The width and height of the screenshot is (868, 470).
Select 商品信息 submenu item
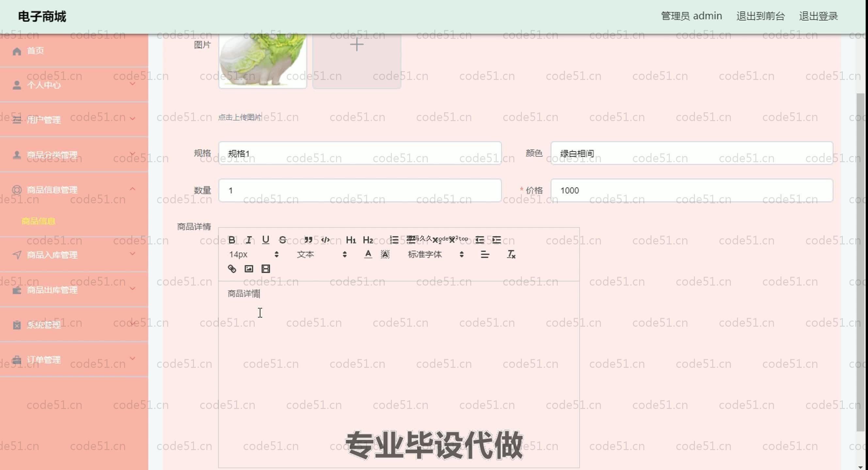click(x=39, y=221)
